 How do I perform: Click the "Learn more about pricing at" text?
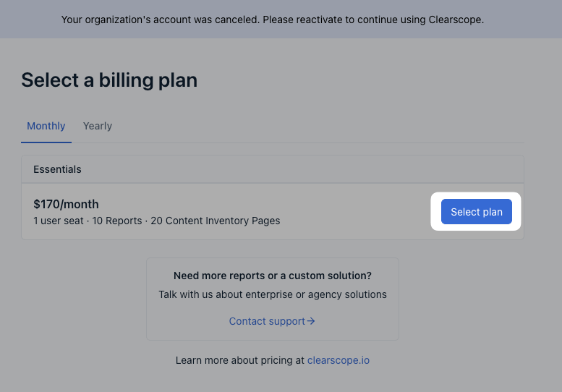click(x=239, y=359)
